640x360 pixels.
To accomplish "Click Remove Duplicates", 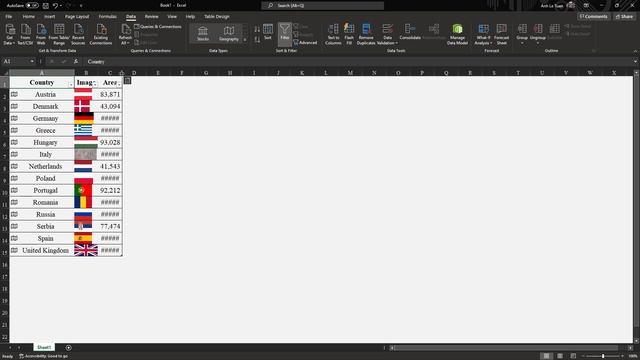I will (366, 34).
